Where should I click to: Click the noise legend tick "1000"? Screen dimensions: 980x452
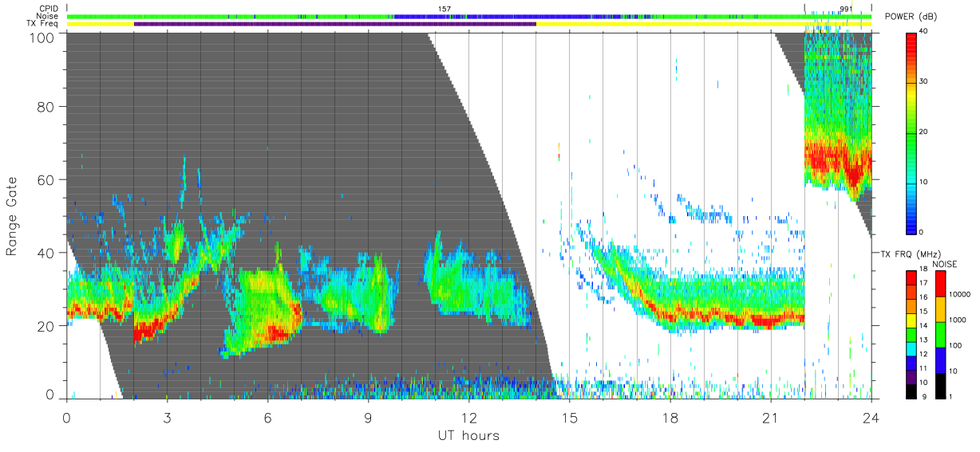tap(959, 320)
